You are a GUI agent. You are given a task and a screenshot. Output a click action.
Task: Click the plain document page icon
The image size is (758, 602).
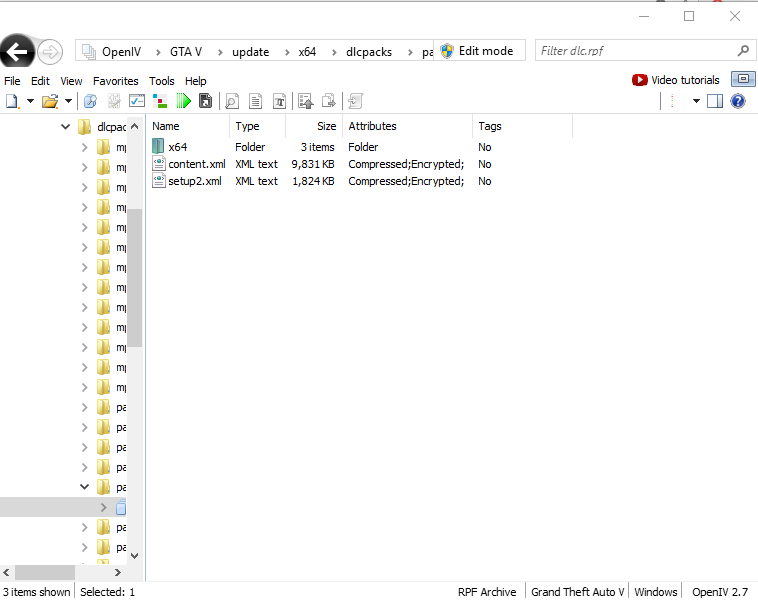tap(255, 102)
